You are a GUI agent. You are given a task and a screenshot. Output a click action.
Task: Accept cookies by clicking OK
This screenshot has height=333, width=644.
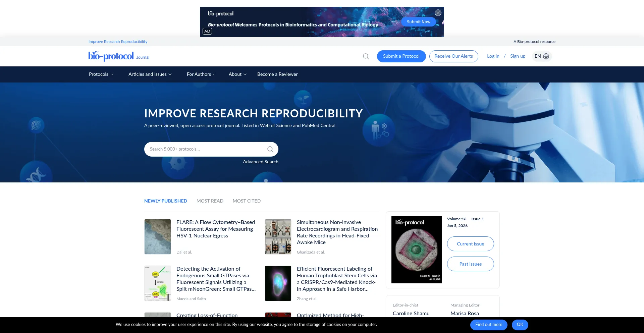coord(520,325)
